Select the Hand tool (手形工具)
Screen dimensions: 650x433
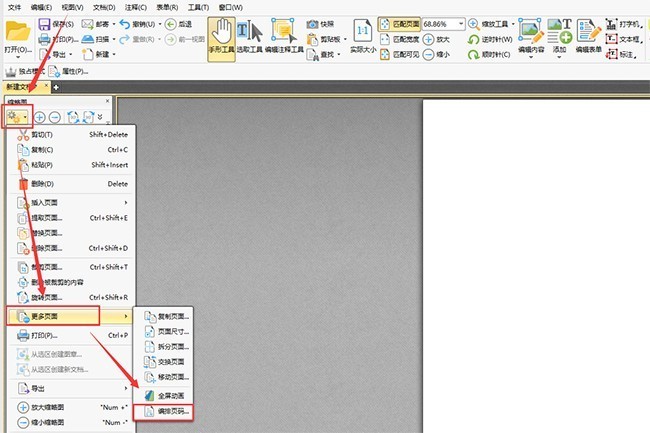(221, 39)
